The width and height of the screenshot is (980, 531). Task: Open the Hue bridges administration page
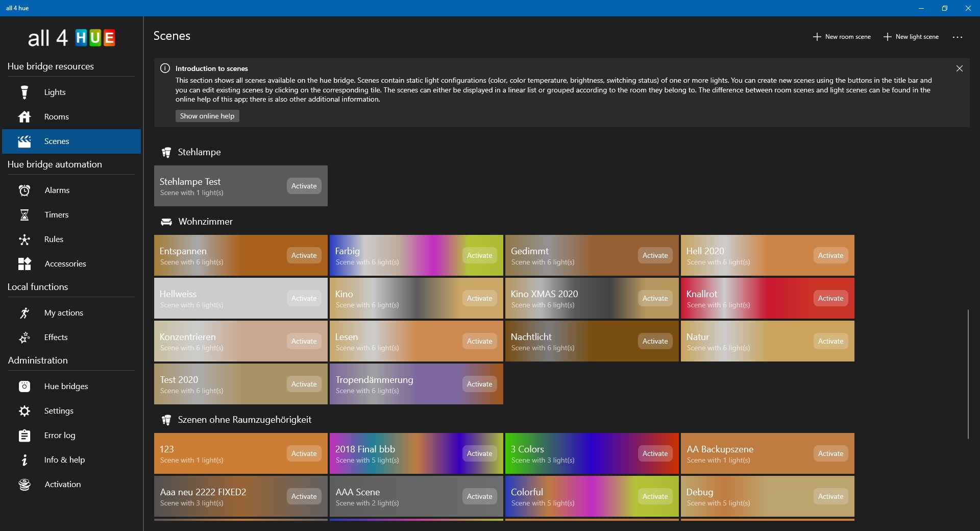pos(66,387)
